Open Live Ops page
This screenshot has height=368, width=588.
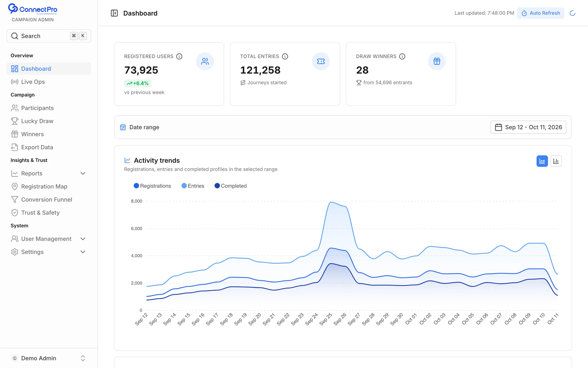point(49,82)
